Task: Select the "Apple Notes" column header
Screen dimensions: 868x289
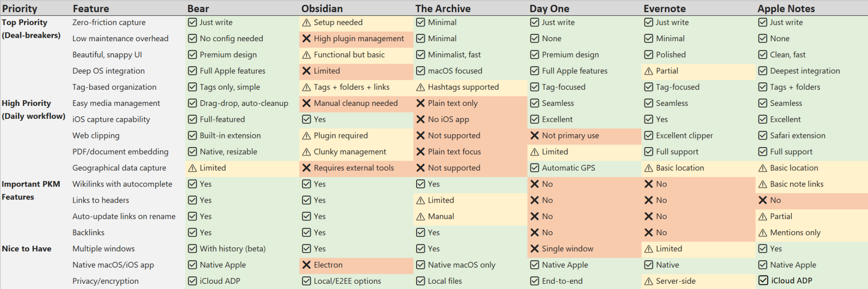Action: click(x=786, y=9)
